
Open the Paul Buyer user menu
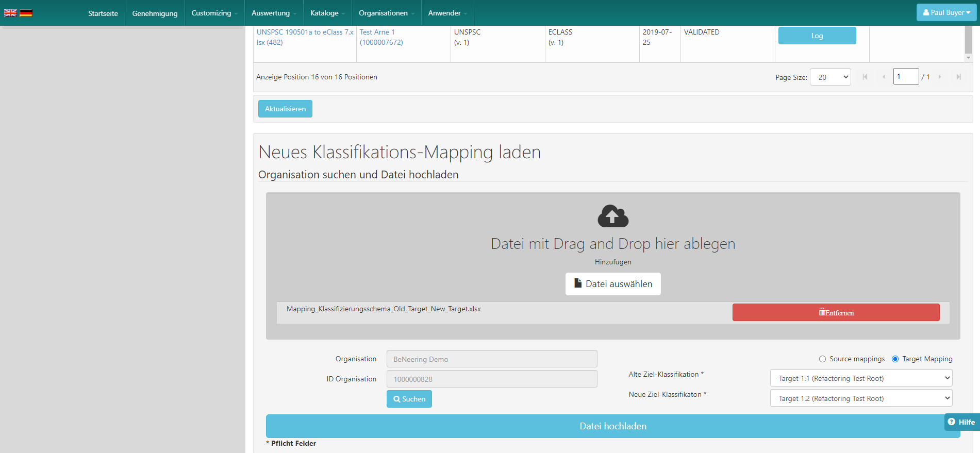click(946, 12)
